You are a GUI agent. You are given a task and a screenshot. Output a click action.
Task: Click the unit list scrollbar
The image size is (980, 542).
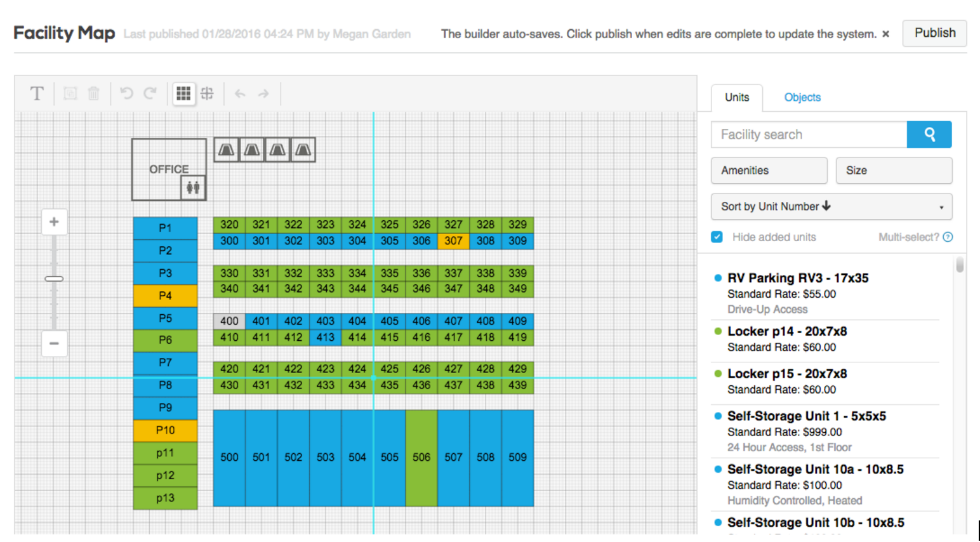pyautogui.click(x=960, y=264)
